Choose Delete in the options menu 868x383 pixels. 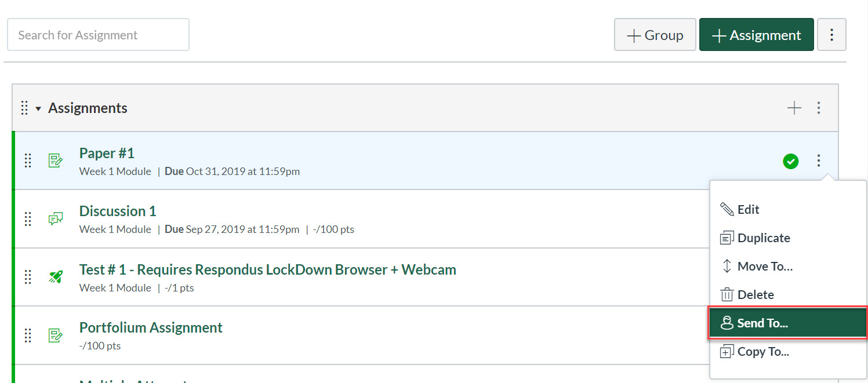(x=755, y=295)
